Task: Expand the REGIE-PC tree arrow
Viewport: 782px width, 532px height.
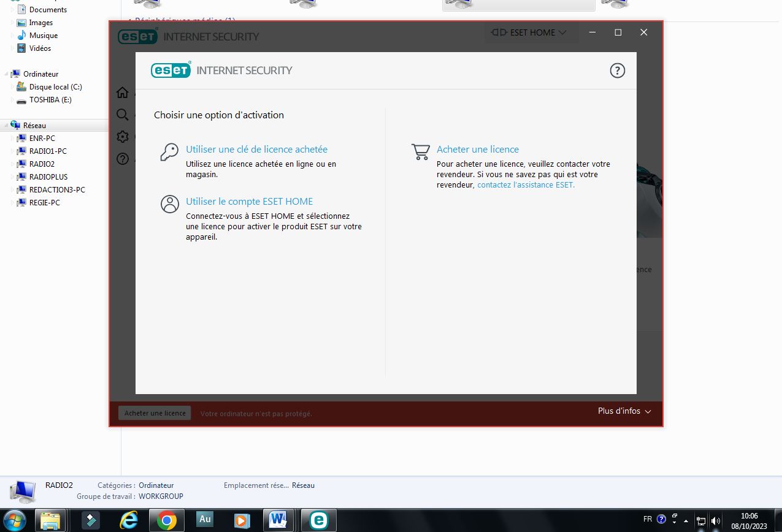Action: 13,203
